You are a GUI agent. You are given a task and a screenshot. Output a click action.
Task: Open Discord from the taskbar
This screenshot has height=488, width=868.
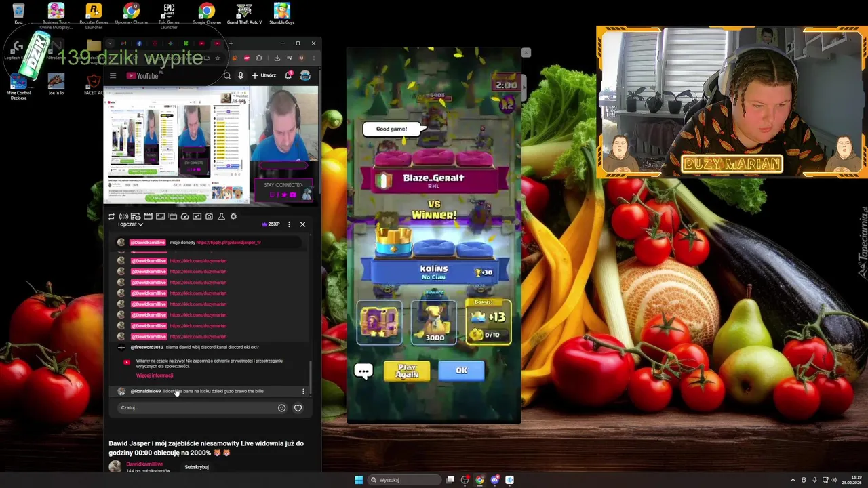pyautogui.click(x=495, y=480)
